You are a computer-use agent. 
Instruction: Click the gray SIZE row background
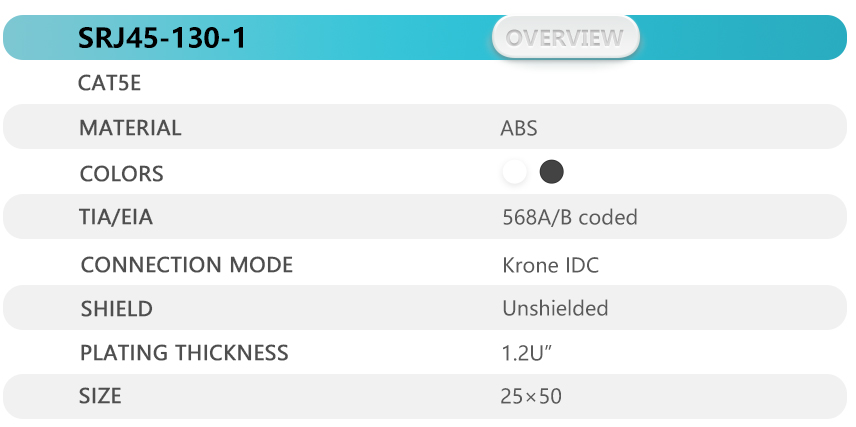coord(425,396)
